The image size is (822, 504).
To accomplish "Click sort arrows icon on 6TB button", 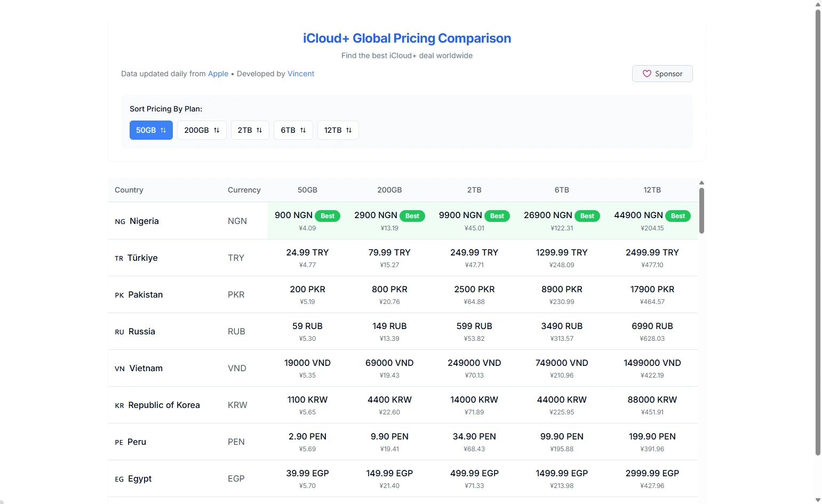I will (303, 130).
